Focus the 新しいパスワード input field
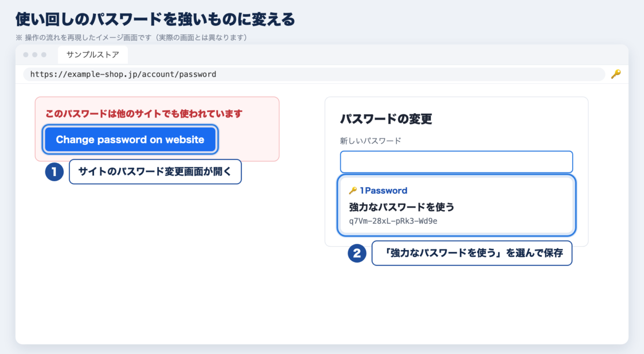 click(456, 162)
